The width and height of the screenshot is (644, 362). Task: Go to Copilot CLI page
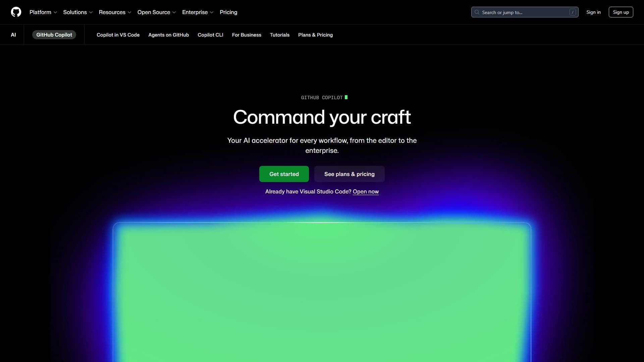tap(210, 35)
